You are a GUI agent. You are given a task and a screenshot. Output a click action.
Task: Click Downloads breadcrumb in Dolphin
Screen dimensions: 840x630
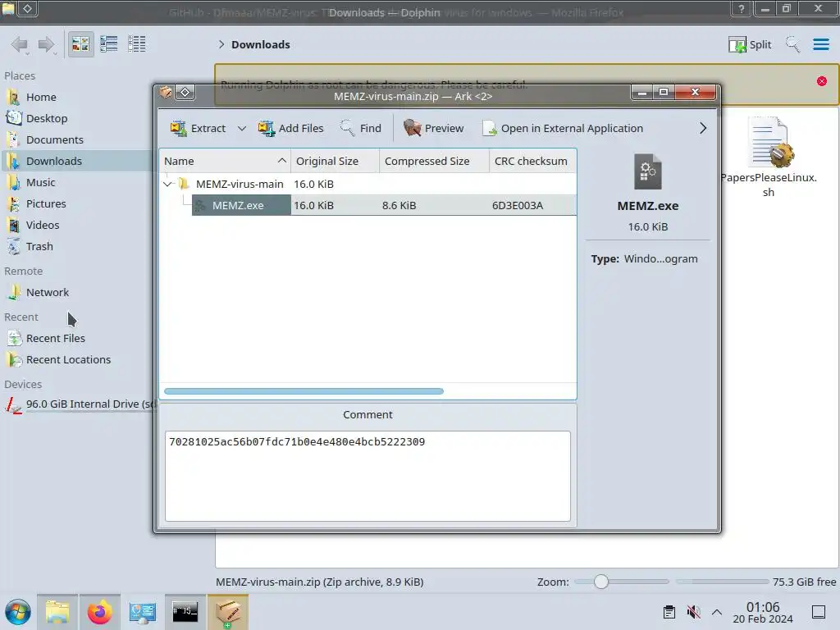tap(260, 44)
